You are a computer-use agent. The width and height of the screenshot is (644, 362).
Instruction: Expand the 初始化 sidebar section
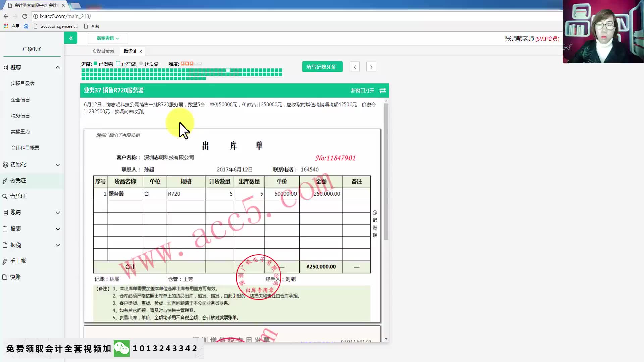(58, 165)
